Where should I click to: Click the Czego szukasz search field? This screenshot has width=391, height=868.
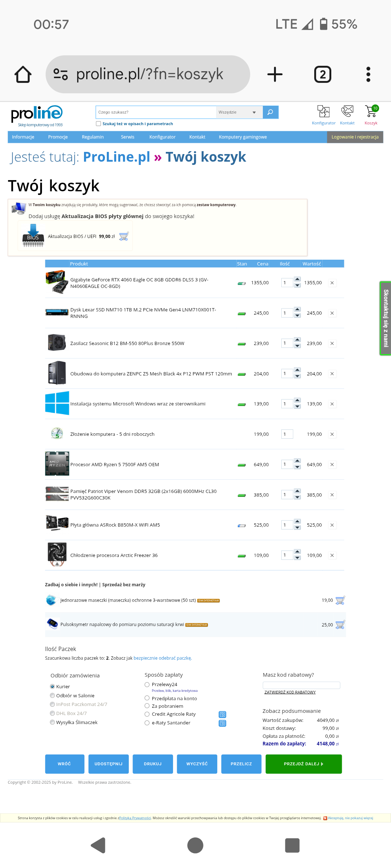tap(156, 112)
